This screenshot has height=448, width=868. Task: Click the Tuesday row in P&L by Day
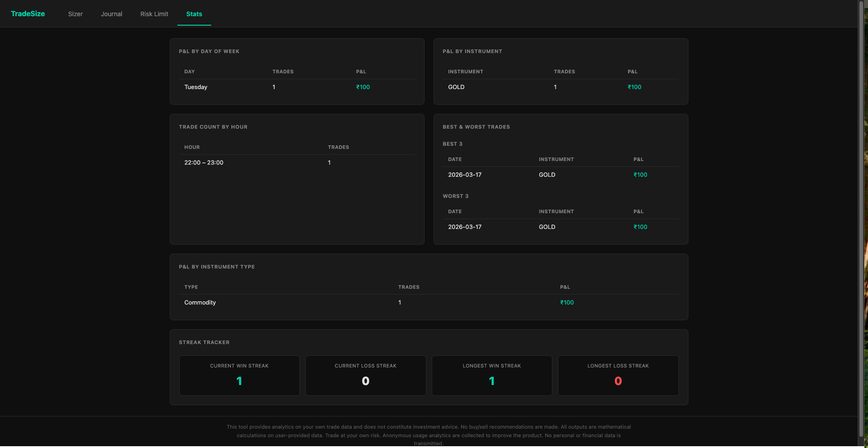point(195,87)
